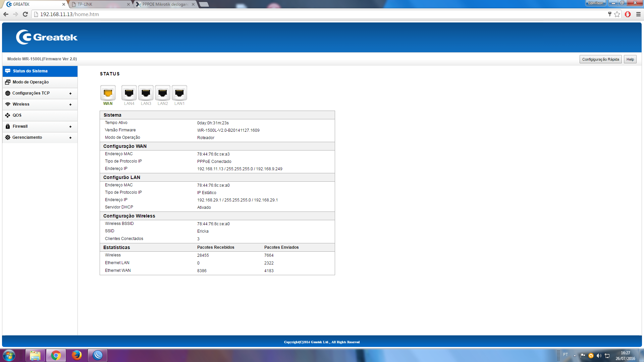Click the Greatek logo
The image size is (644, 362).
click(x=47, y=37)
